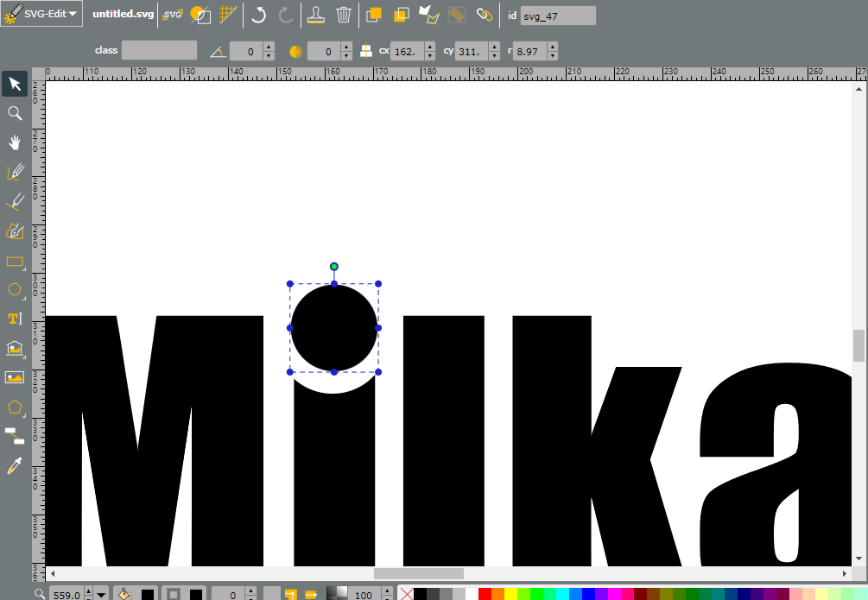This screenshot has height=600, width=868.
Task: Increase cx value with up arrow
Action: [430, 47]
